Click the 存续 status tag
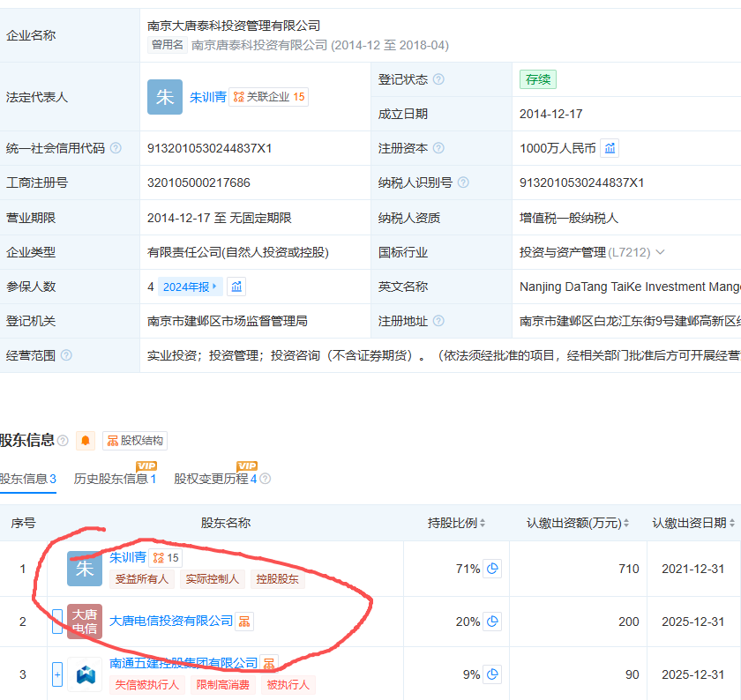This screenshot has width=741, height=700. pos(538,78)
